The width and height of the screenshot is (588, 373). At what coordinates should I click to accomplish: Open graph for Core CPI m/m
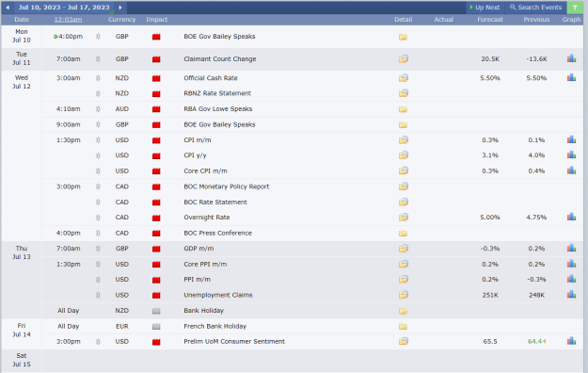[x=571, y=170]
